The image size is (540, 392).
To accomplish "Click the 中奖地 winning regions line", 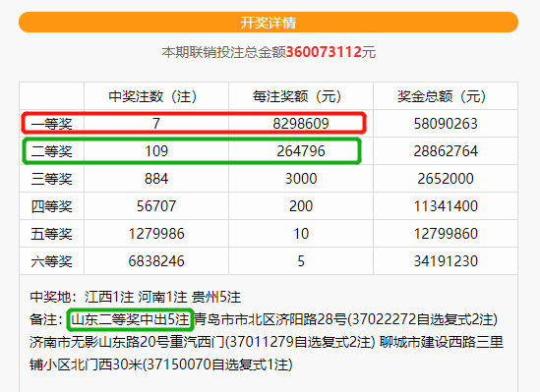I will pos(136,297).
